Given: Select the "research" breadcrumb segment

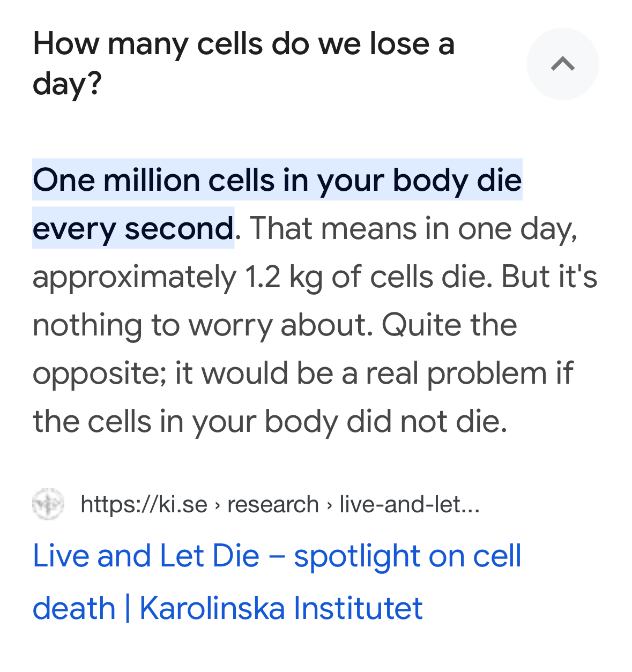Looking at the screenshot, I should (x=273, y=505).
